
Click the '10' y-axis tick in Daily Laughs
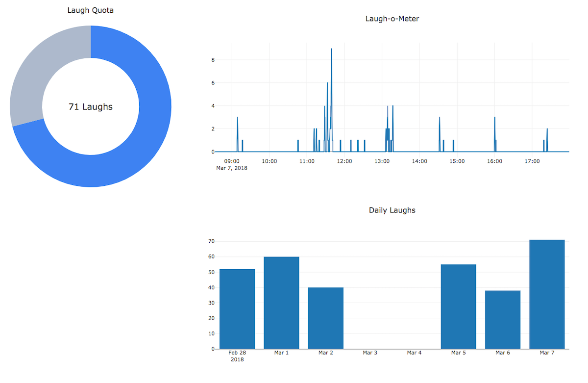(x=212, y=334)
